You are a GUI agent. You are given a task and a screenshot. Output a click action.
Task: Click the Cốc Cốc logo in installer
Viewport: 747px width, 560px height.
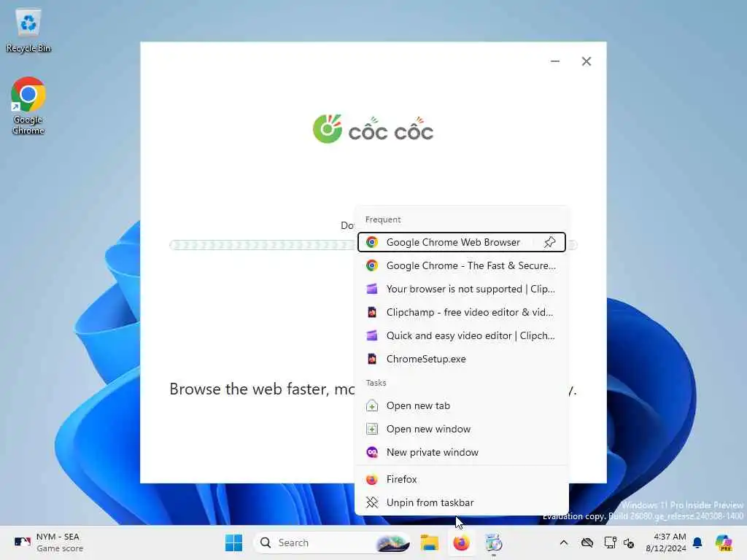tap(373, 129)
